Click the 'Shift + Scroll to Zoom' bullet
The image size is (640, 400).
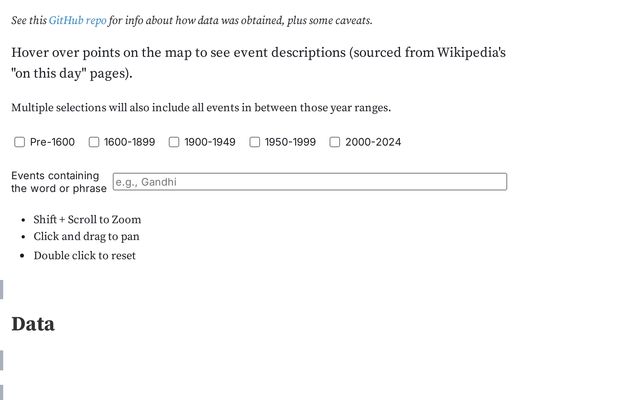point(87,219)
